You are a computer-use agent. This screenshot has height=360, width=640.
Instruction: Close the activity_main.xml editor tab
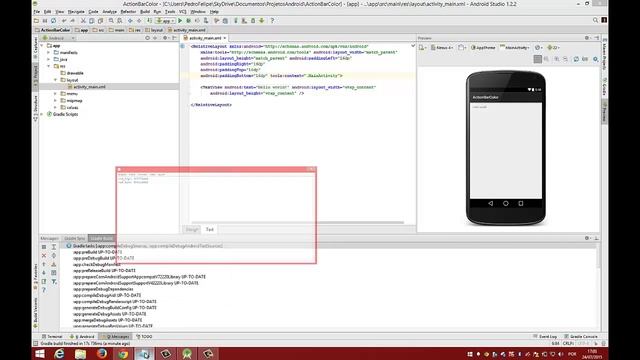click(225, 38)
